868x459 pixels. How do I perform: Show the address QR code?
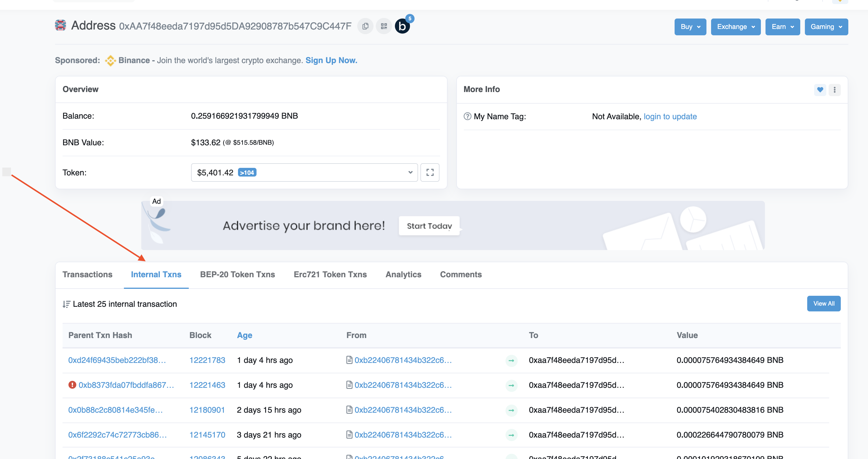click(x=383, y=26)
